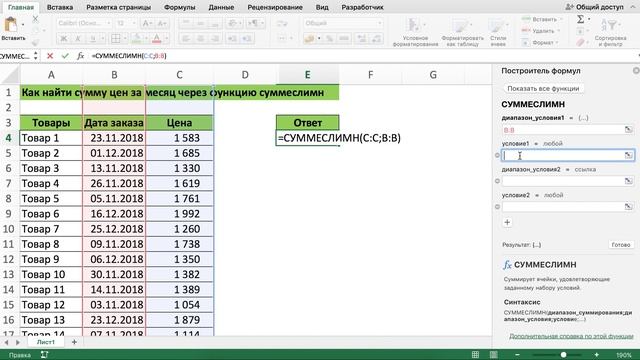Viewport: 640px width, 360px height.
Task: Switch to normal view icon in status bar
Action: point(475,355)
